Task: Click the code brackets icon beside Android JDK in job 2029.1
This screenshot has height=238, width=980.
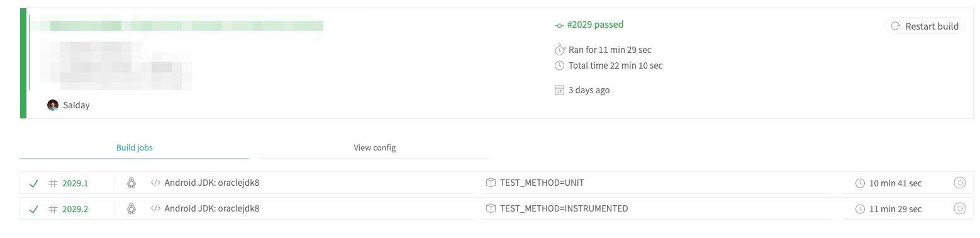Action: click(155, 183)
